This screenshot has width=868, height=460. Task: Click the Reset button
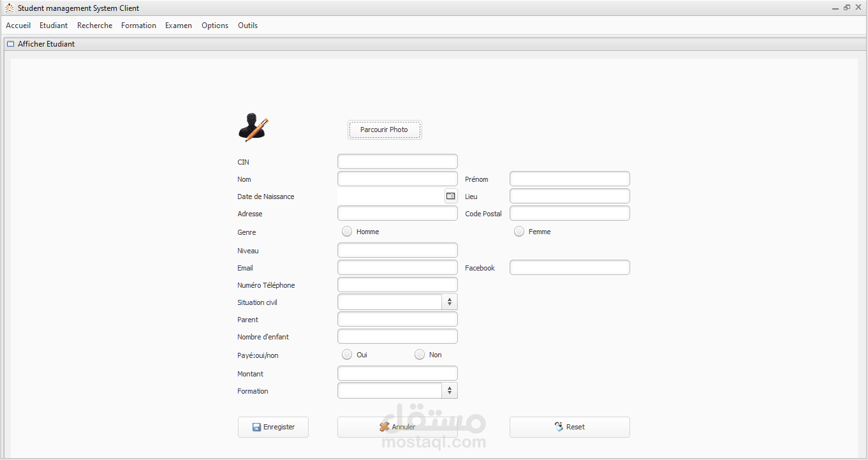click(x=570, y=427)
